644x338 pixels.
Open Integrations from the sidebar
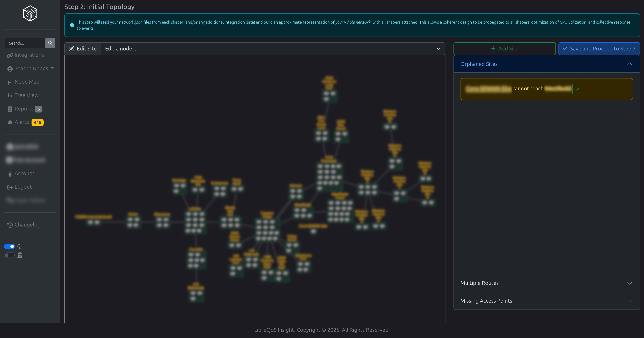29,55
